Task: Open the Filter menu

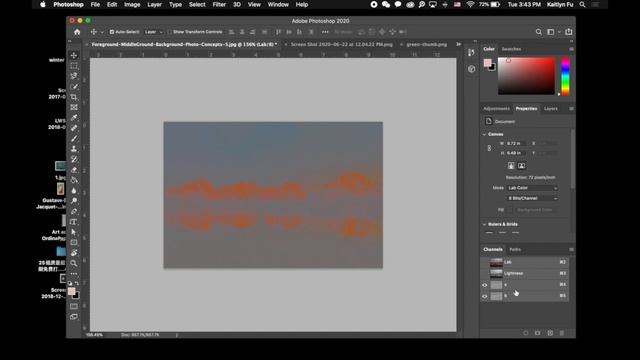Action: pyautogui.click(x=219, y=4)
